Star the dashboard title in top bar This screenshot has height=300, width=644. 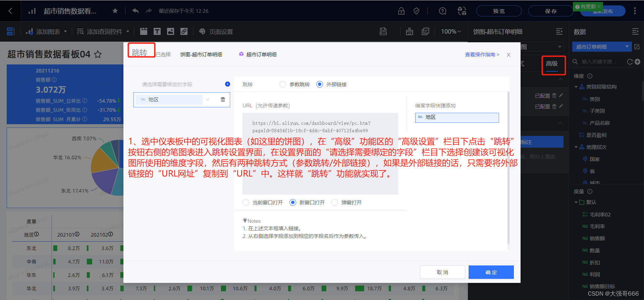(115, 11)
